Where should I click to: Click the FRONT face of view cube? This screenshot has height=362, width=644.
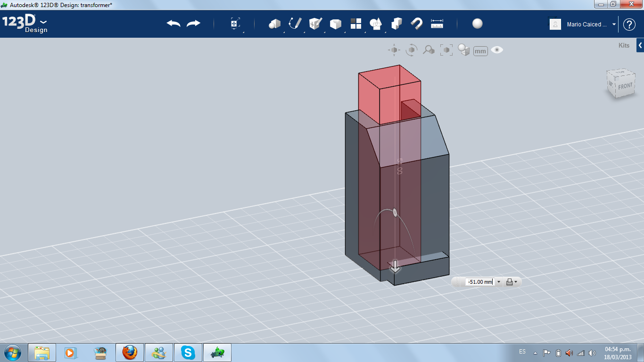point(625,86)
